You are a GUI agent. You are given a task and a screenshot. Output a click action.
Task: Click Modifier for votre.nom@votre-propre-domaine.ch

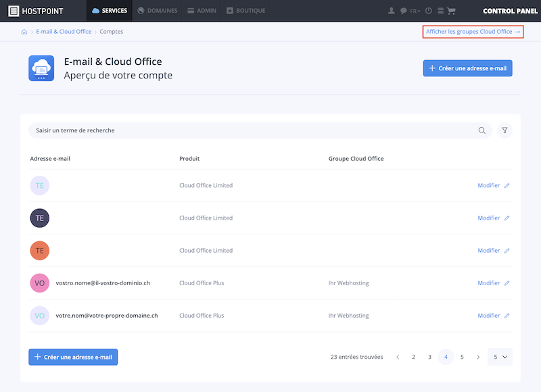(x=488, y=316)
